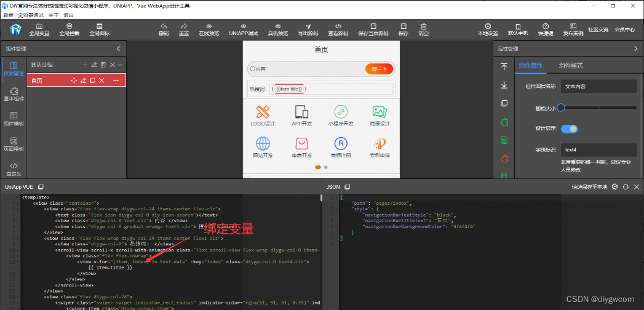Select the {{item.title}} text component

click(289, 89)
